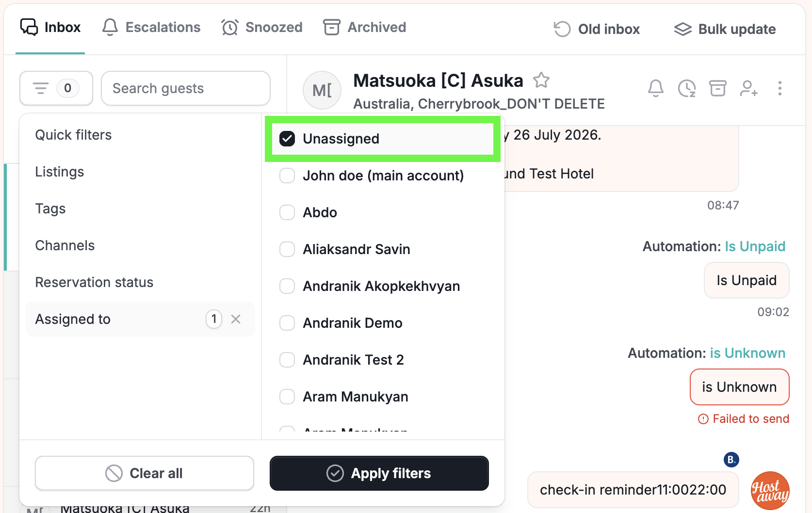Uncheck the Unassigned checkbox
812x513 pixels.
(x=287, y=139)
